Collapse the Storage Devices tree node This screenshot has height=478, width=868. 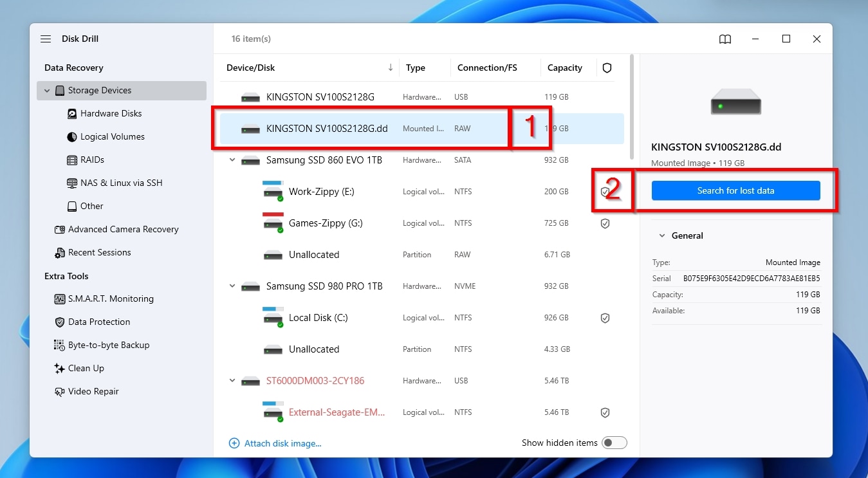tap(47, 91)
